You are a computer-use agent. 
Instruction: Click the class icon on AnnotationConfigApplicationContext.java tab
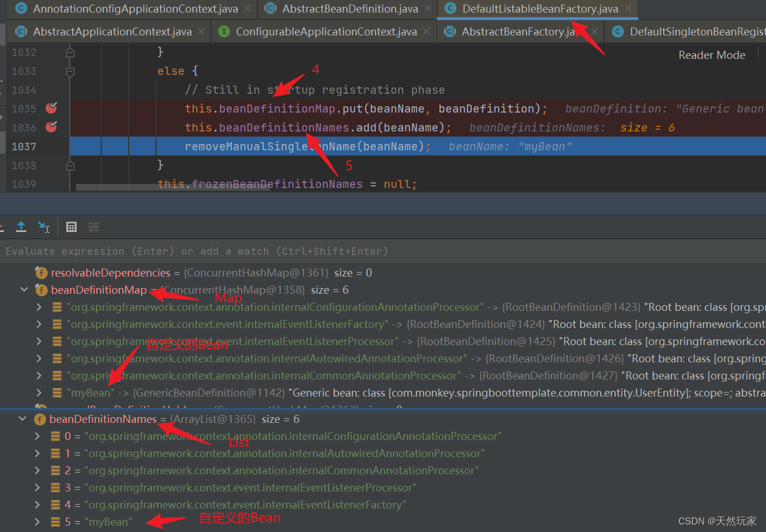tap(21, 9)
